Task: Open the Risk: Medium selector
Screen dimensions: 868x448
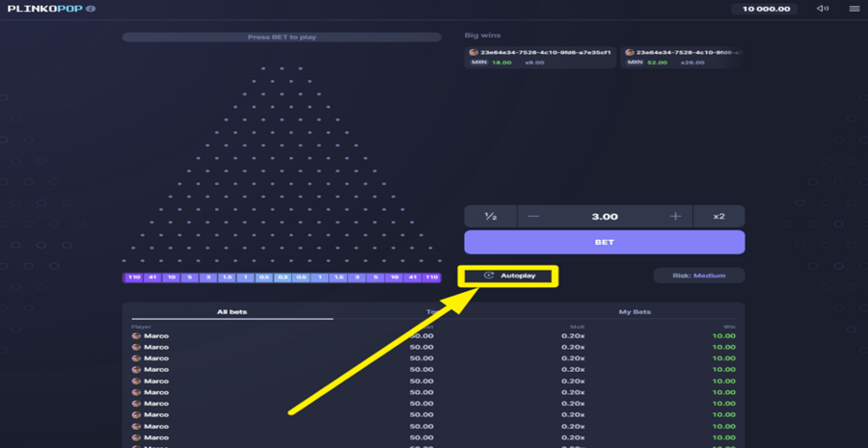Action: tap(699, 276)
